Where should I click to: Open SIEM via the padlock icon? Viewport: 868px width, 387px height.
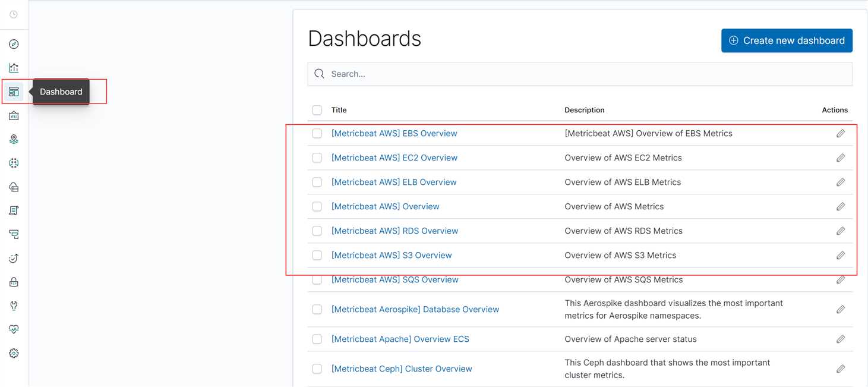[14, 282]
